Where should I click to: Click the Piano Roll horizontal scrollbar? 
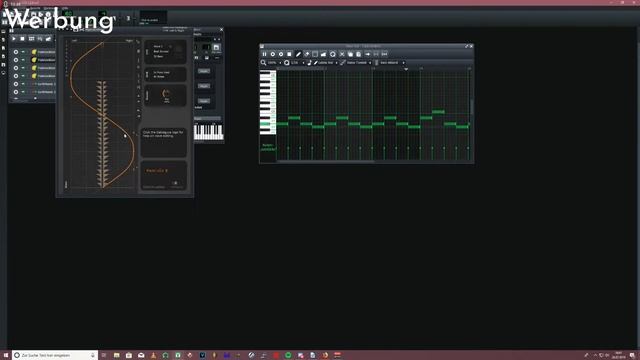click(x=325, y=162)
